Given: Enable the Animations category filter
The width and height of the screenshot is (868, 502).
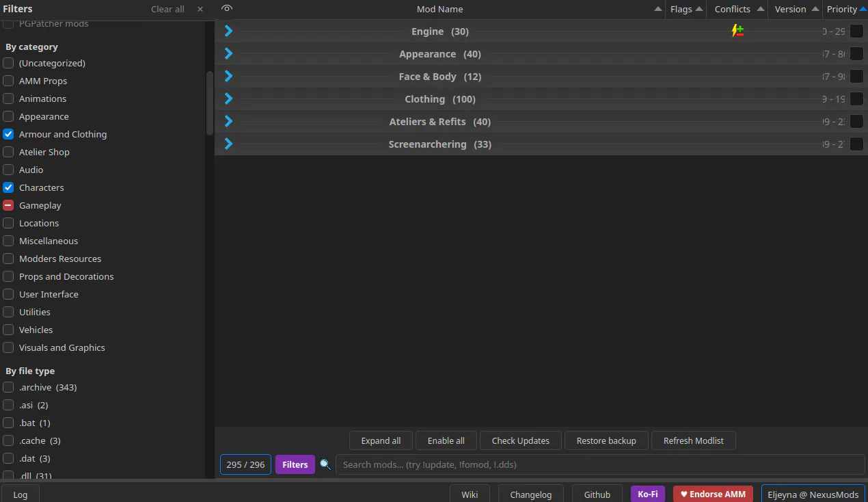Looking at the screenshot, I should [8, 98].
